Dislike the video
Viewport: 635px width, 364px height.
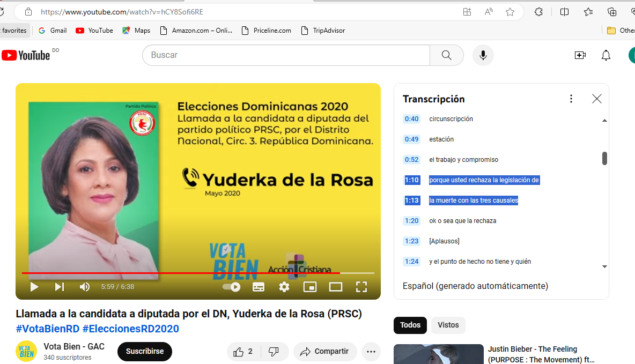click(x=274, y=352)
